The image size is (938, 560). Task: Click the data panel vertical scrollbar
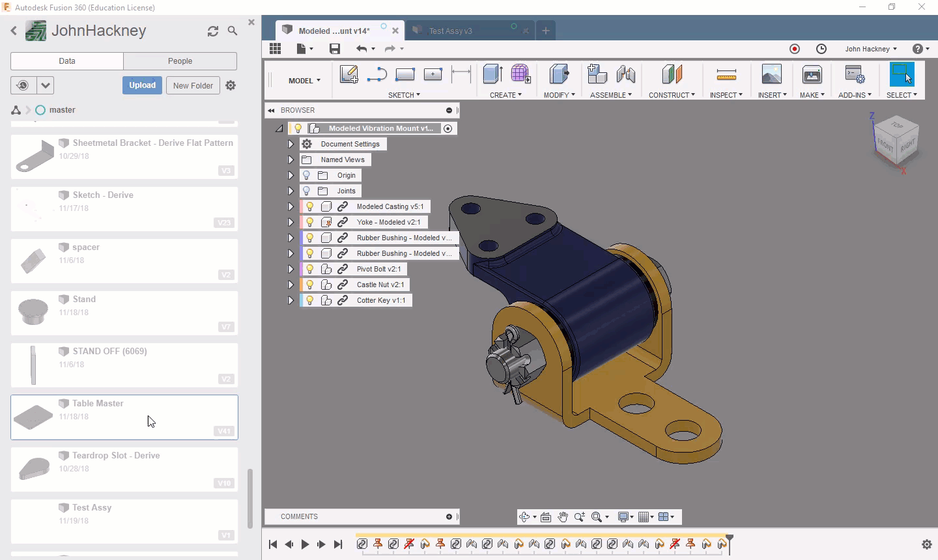coord(250,498)
